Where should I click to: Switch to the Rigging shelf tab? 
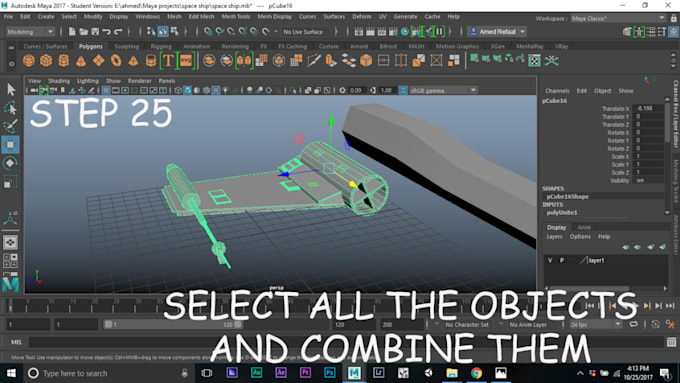pyautogui.click(x=161, y=46)
